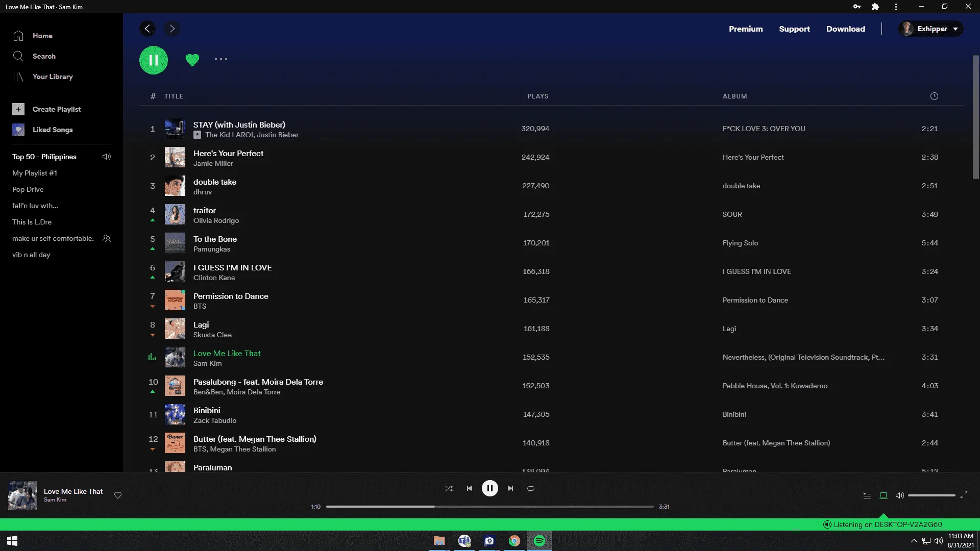Like the now-playing song with the heart outline
Screen dimensions: 980x551
pyautogui.click(x=118, y=495)
